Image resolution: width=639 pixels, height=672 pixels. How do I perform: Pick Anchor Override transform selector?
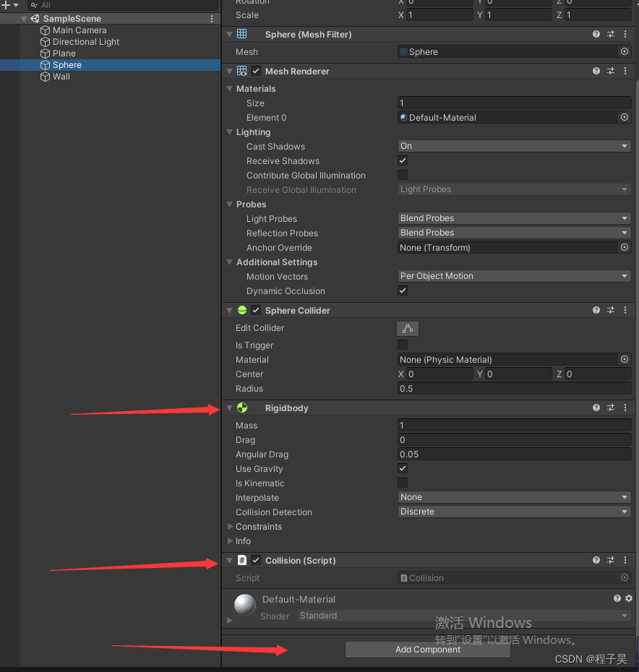coord(625,248)
